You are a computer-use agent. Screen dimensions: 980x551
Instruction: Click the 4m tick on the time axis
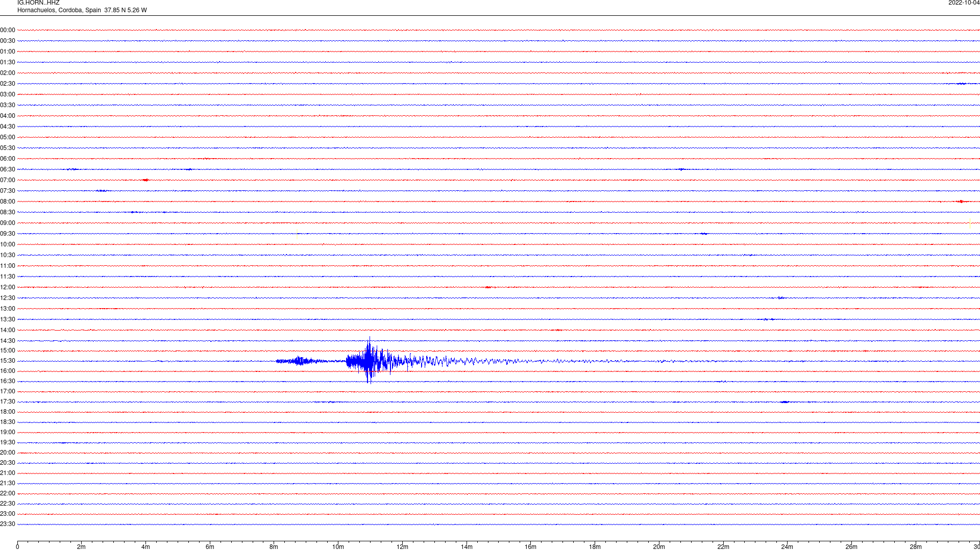[x=145, y=547]
